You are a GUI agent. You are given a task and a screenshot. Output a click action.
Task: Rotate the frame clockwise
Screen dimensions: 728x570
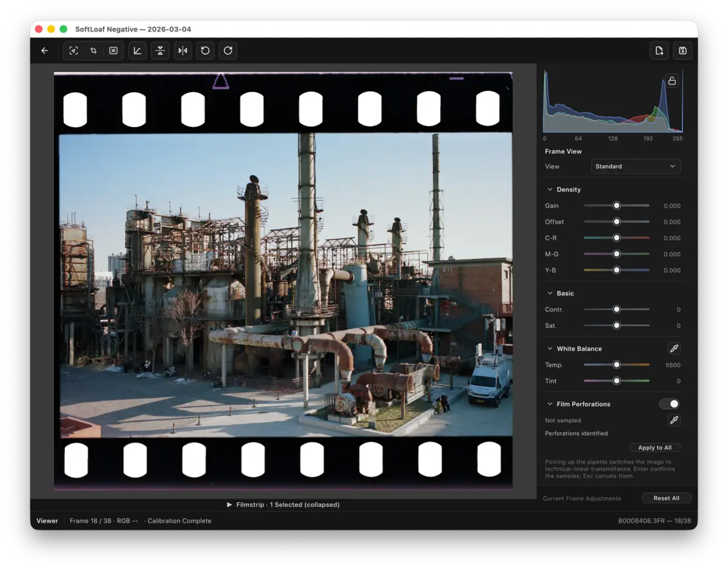(228, 50)
